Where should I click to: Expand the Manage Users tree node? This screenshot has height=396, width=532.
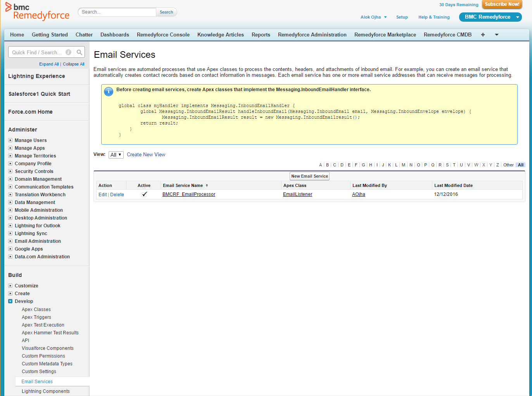pyautogui.click(x=10, y=140)
